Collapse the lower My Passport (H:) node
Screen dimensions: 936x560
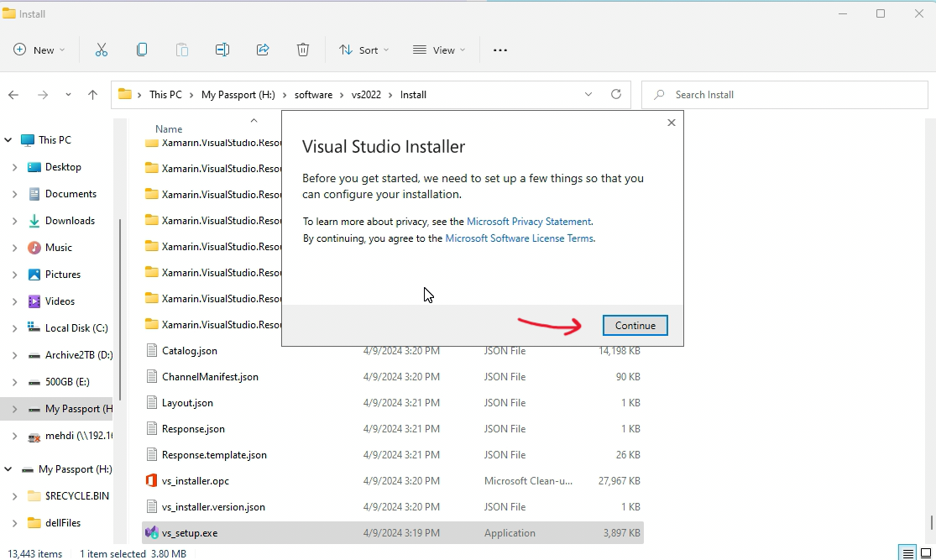[x=8, y=469]
